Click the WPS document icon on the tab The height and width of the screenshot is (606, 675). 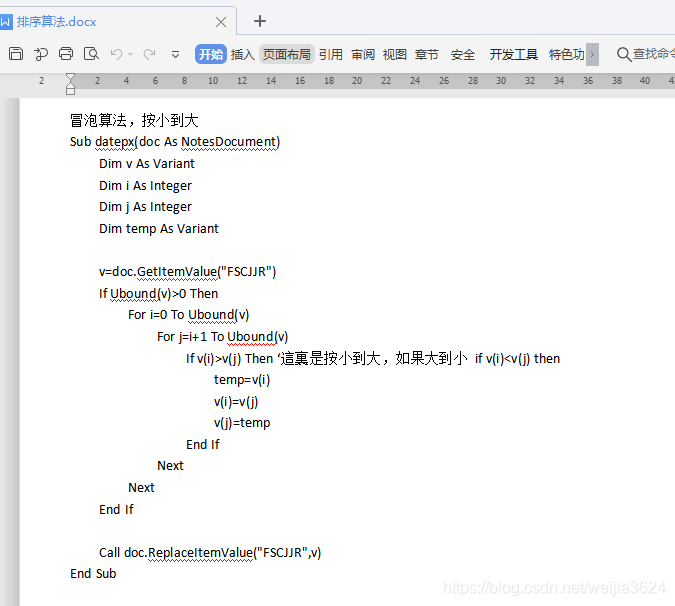click(x=6, y=22)
